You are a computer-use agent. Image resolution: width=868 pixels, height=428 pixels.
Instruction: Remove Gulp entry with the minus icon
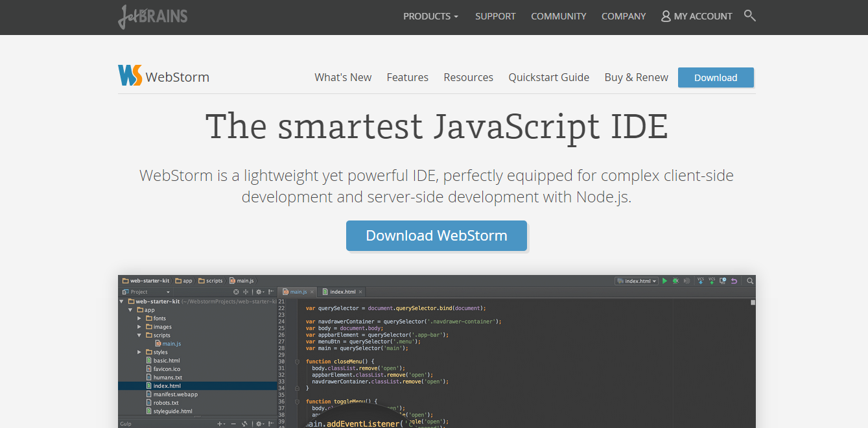point(233,424)
